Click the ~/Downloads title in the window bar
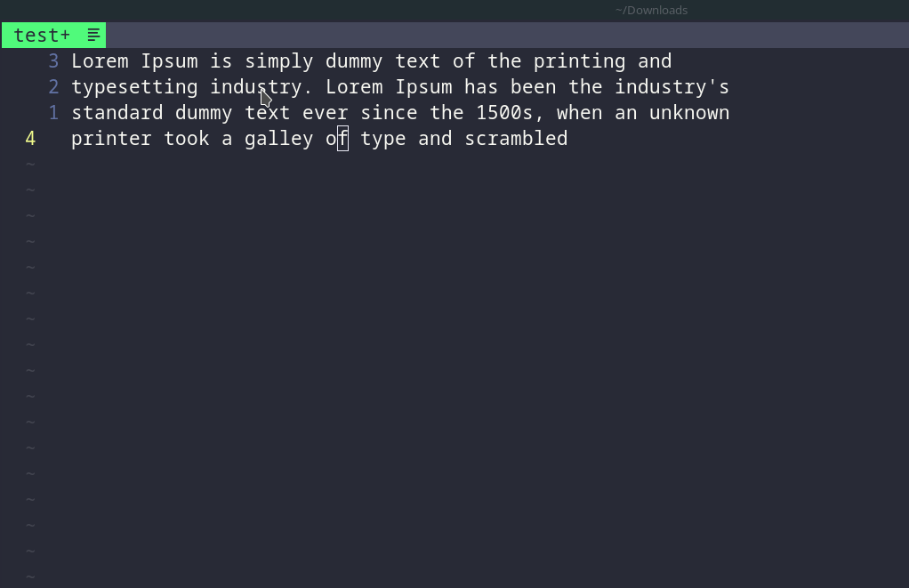909x588 pixels. pyautogui.click(x=651, y=10)
